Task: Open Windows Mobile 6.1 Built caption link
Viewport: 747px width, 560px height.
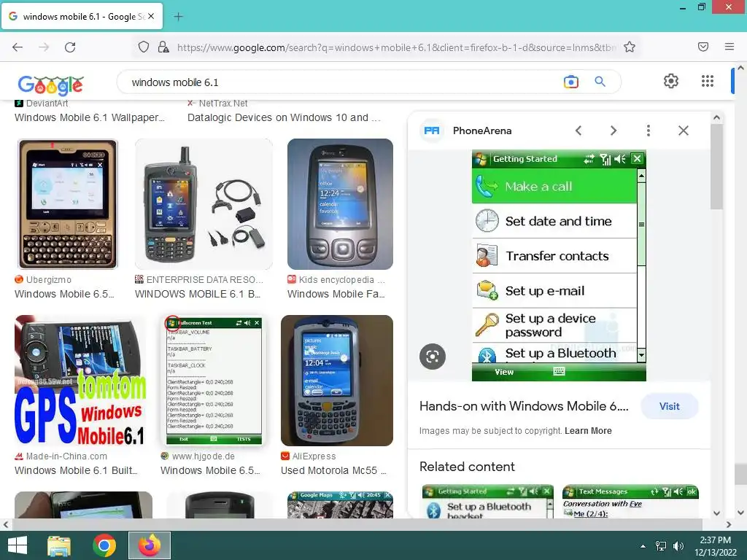Action: (x=76, y=470)
